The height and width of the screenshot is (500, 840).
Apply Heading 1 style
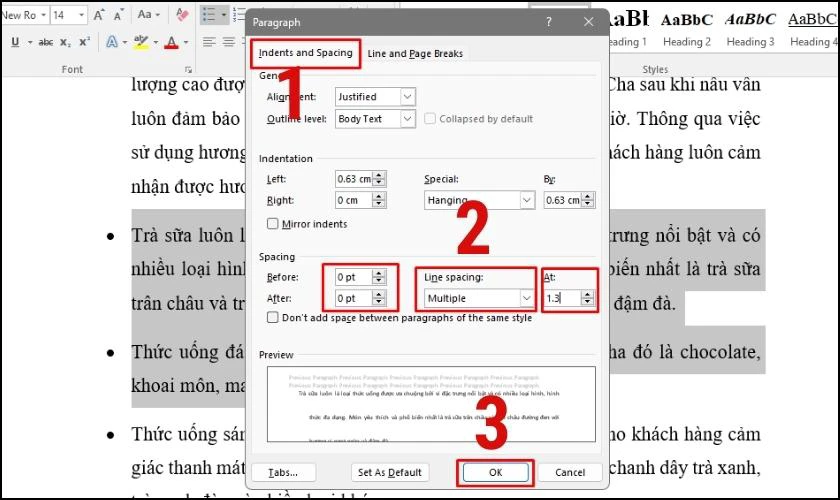pos(627,28)
